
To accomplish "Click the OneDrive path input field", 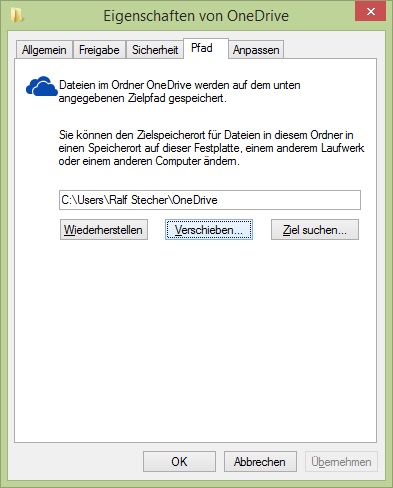I will click(x=210, y=200).
